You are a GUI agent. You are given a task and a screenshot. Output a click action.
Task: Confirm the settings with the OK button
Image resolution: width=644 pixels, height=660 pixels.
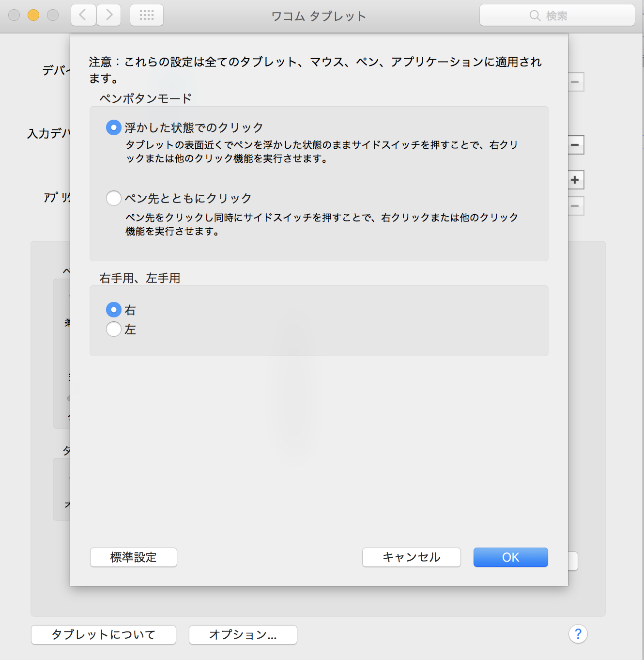(x=510, y=557)
